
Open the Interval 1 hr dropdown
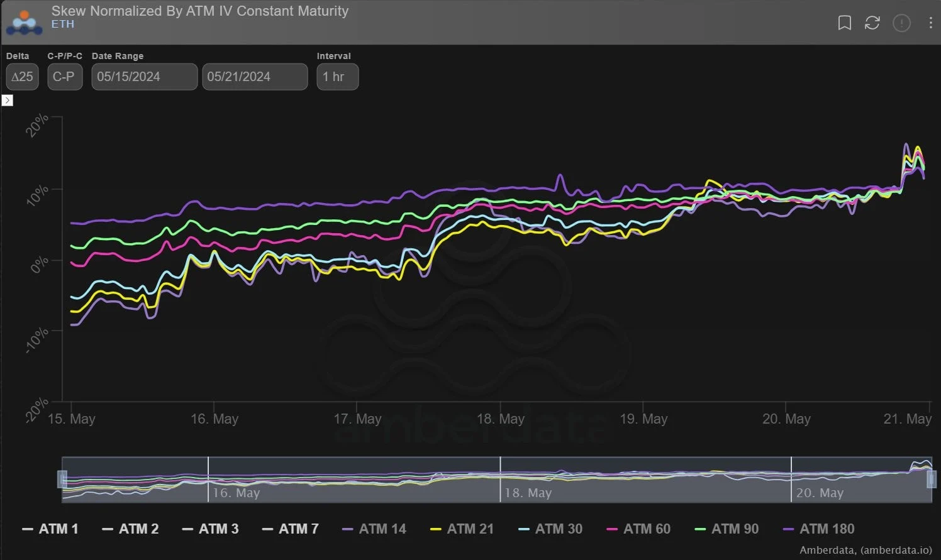pyautogui.click(x=338, y=77)
